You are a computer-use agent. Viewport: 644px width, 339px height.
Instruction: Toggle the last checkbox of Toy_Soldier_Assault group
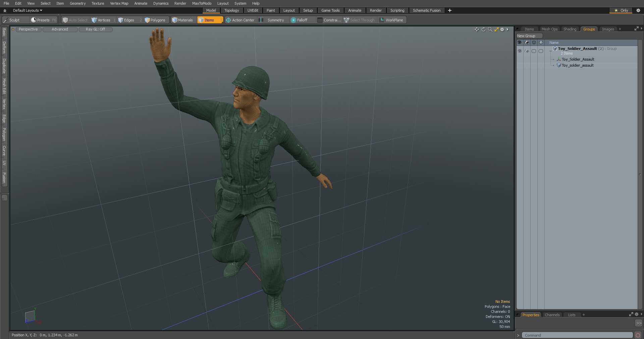tap(541, 51)
